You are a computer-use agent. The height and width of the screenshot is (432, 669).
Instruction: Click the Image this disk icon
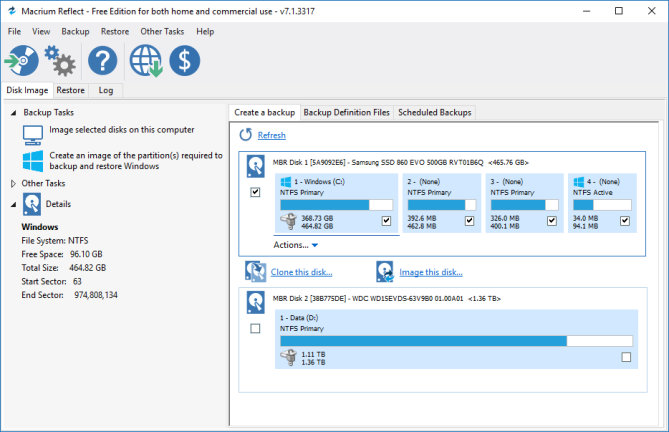385,272
